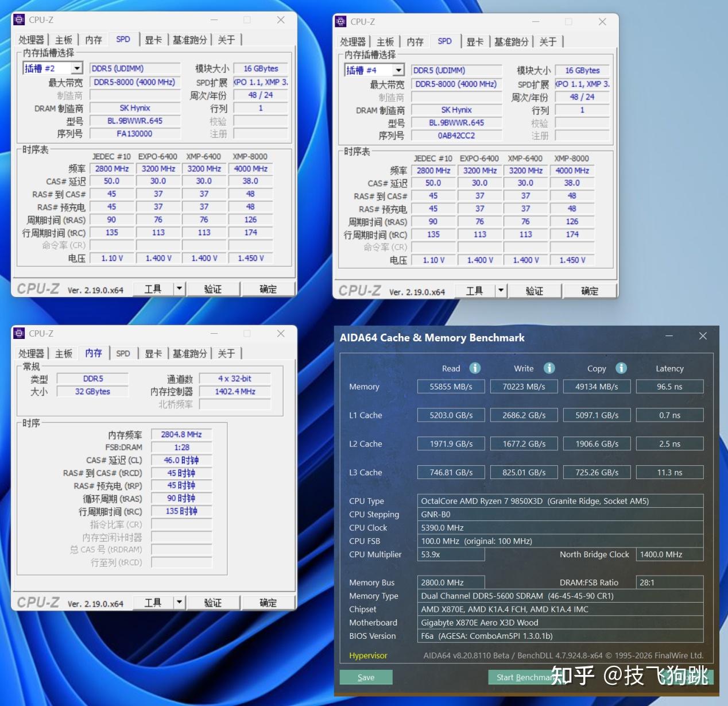Click 大小 32 GBytes value
This screenshot has width=728, height=706.
92,391
